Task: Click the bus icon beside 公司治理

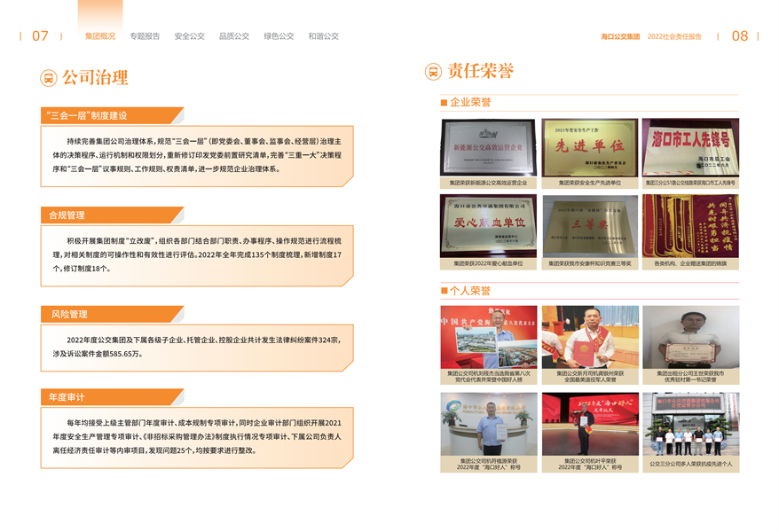Action: click(49, 78)
